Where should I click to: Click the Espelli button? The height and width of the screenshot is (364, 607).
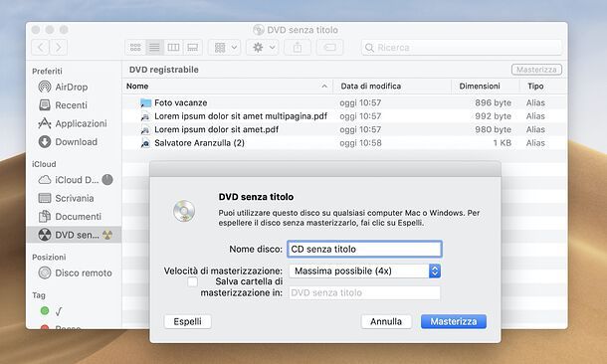tap(188, 321)
